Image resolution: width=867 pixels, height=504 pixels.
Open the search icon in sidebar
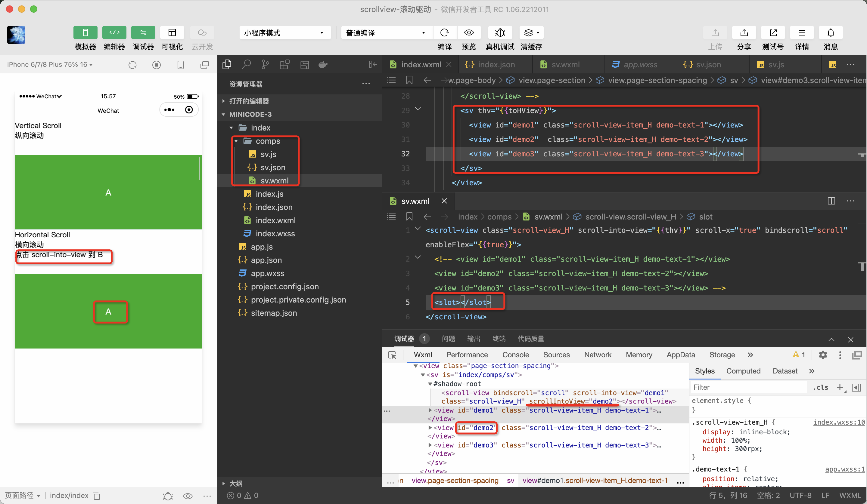pos(246,64)
